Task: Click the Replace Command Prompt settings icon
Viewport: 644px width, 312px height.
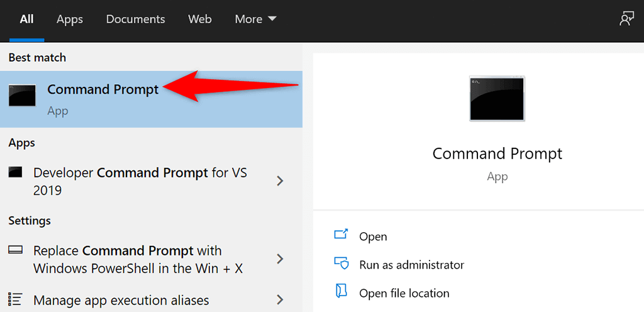Action: [x=15, y=250]
